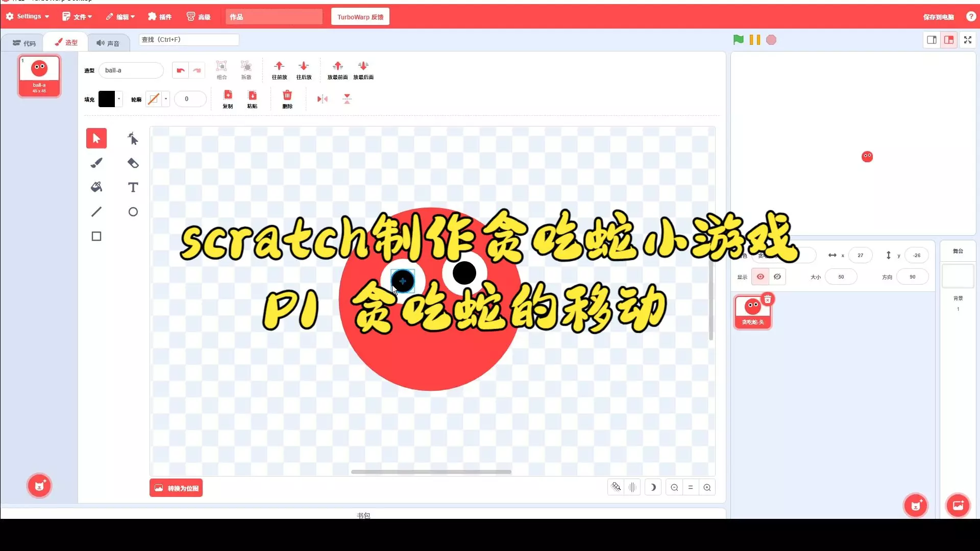Select the Brush tool
Image resolution: width=980 pixels, height=551 pixels.
point(96,163)
